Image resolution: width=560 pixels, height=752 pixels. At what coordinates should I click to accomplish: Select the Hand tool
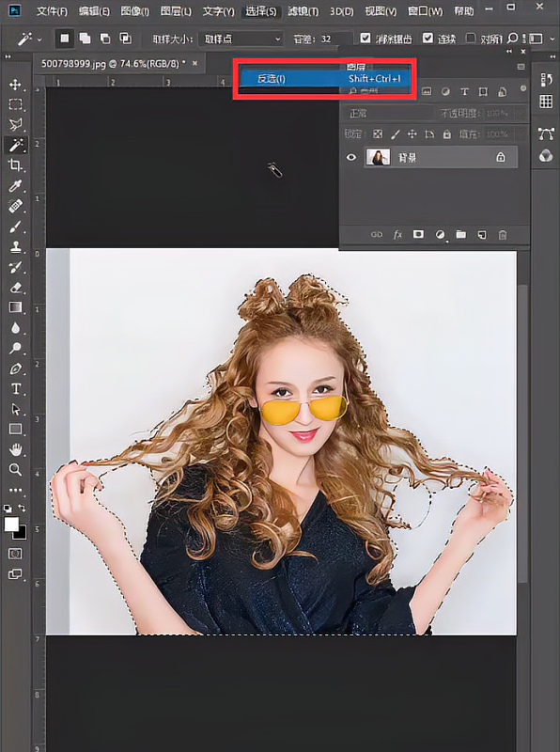tap(15, 449)
